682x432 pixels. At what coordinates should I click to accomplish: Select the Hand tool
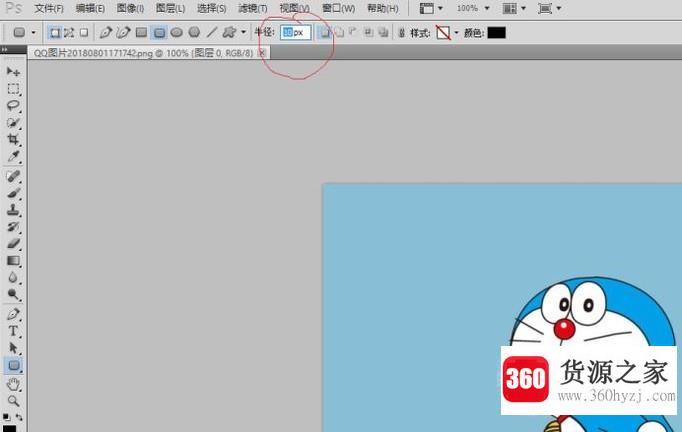13,384
